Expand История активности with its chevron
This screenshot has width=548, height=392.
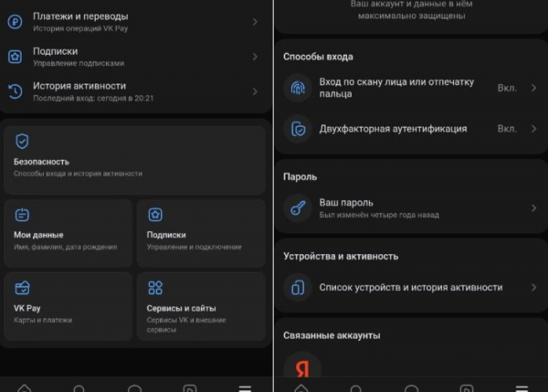pos(255,91)
